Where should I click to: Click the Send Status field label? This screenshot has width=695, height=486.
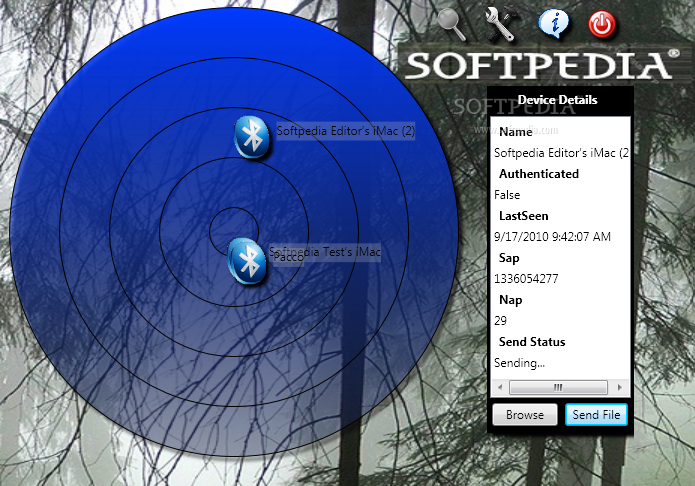coord(532,342)
